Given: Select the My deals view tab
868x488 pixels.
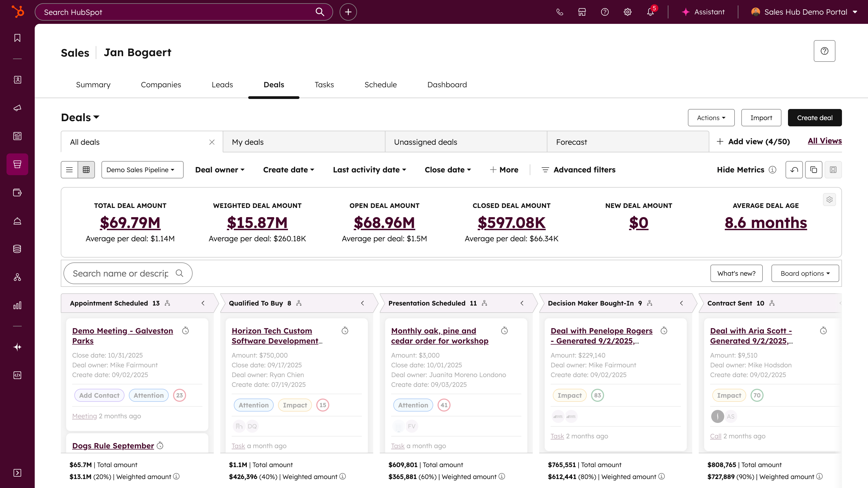Looking at the screenshot, I should [x=248, y=142].
